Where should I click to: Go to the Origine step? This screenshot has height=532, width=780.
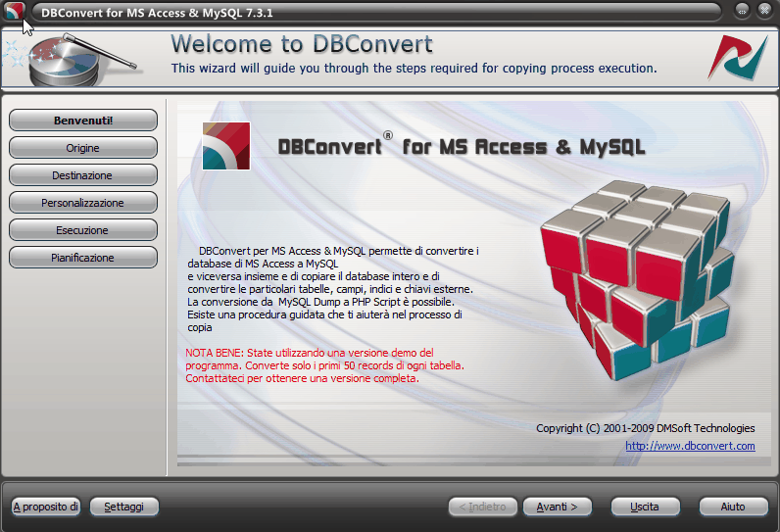click(x=83, y=148)
